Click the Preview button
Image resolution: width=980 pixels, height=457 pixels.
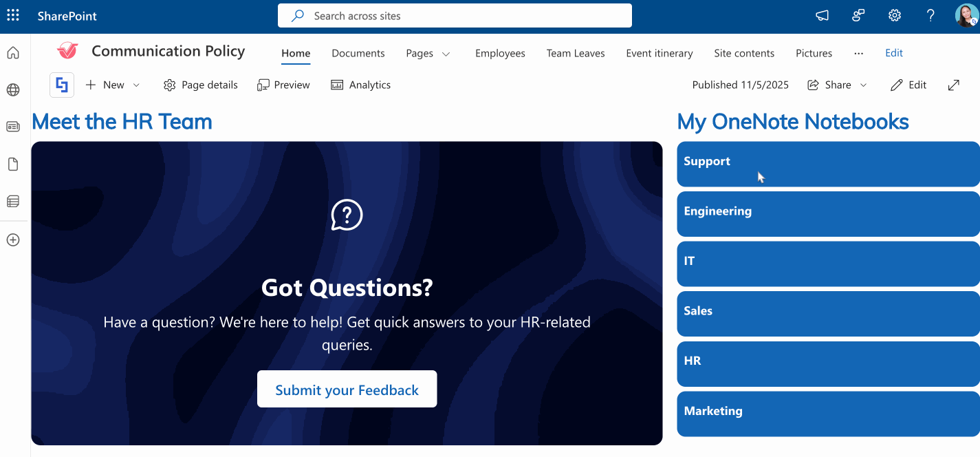point(283,85)
